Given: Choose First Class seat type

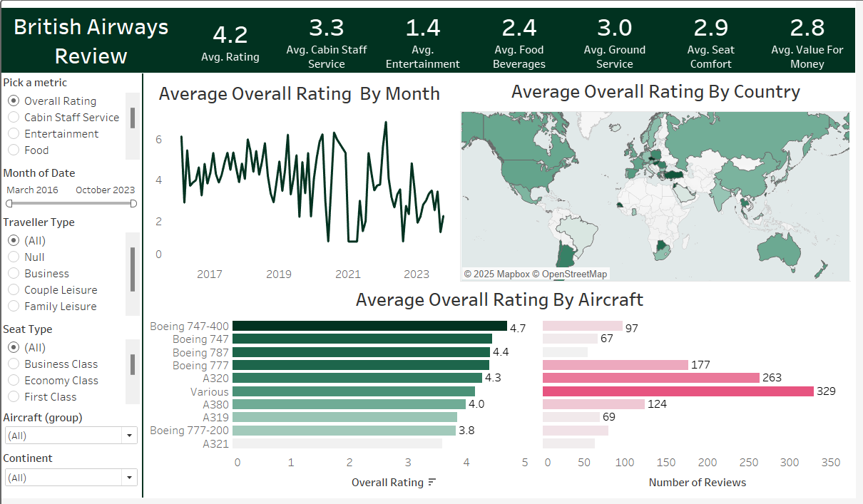Looking at the screenshot, I should tap(14, 397).
